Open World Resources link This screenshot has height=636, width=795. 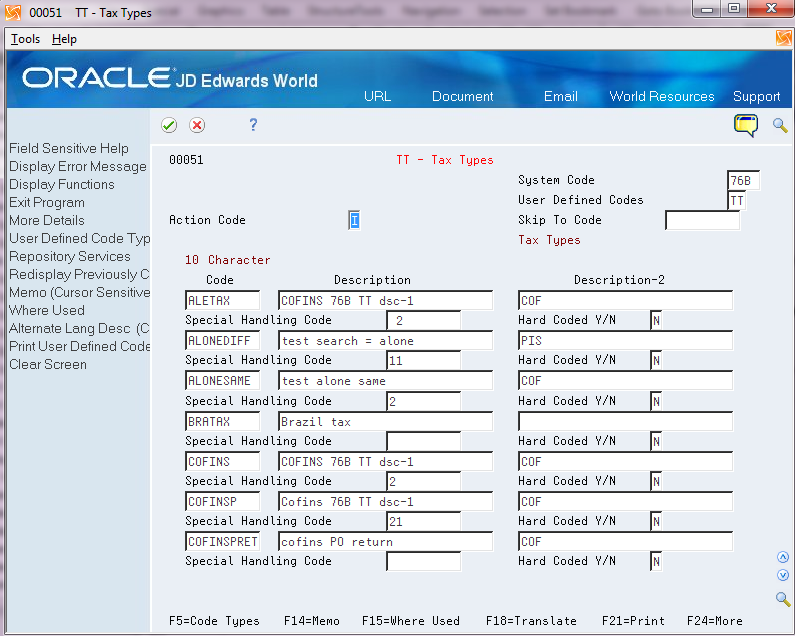[x=662, y=96]
